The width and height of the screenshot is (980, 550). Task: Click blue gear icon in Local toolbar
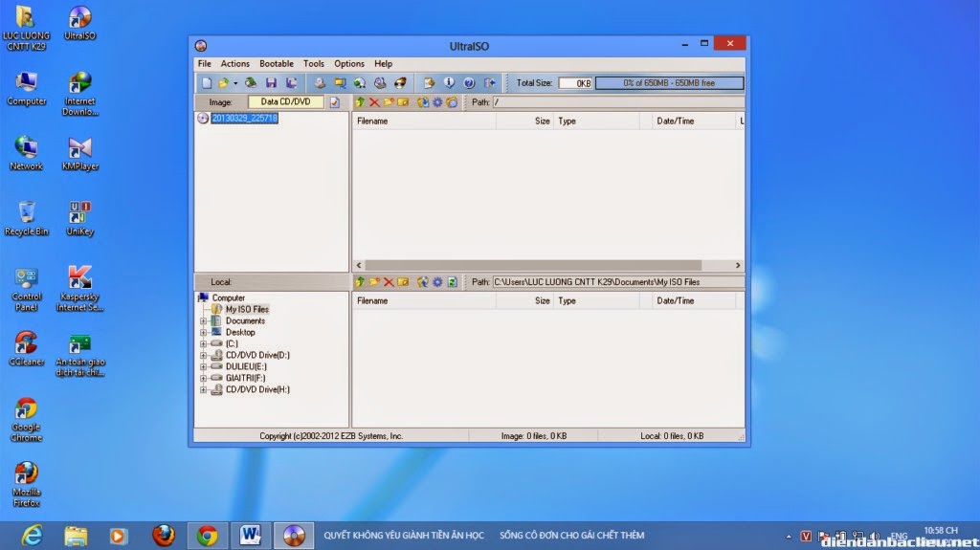click(x=437, y=282)
